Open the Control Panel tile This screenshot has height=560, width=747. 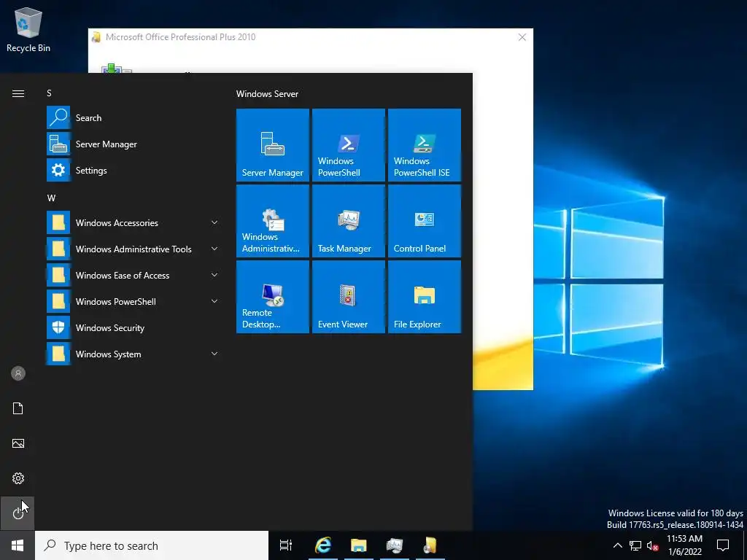(x=424, y=220)
